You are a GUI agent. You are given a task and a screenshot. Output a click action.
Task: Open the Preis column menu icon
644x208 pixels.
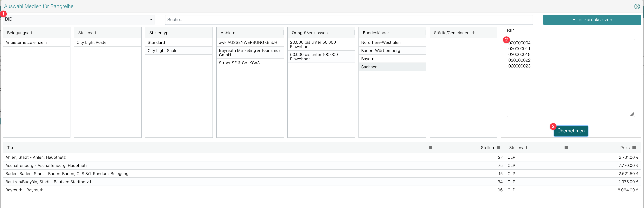634,148
